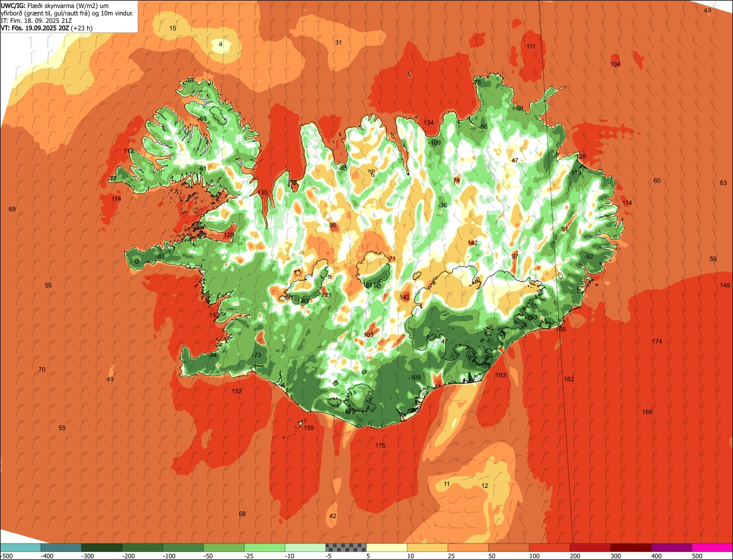This screenshot has height=560, width=733.
Task: Click the map value '103'
Action: [368, 335]
